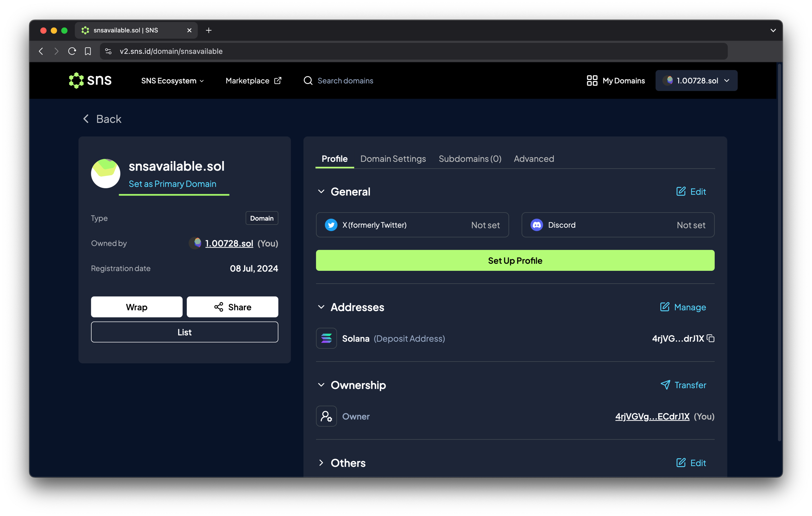Image resolution: width=812 pixels, height=516 pixels.
Task: Click the Search domains field
Action: (345, 81)
